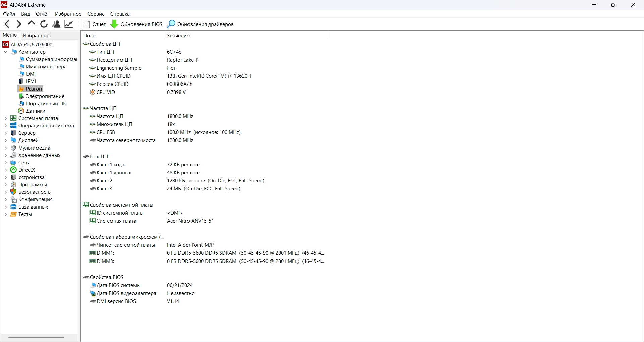Expand the Мультимедиа tree node
Viewport: 644px width, 342px height.
[6, 148]
